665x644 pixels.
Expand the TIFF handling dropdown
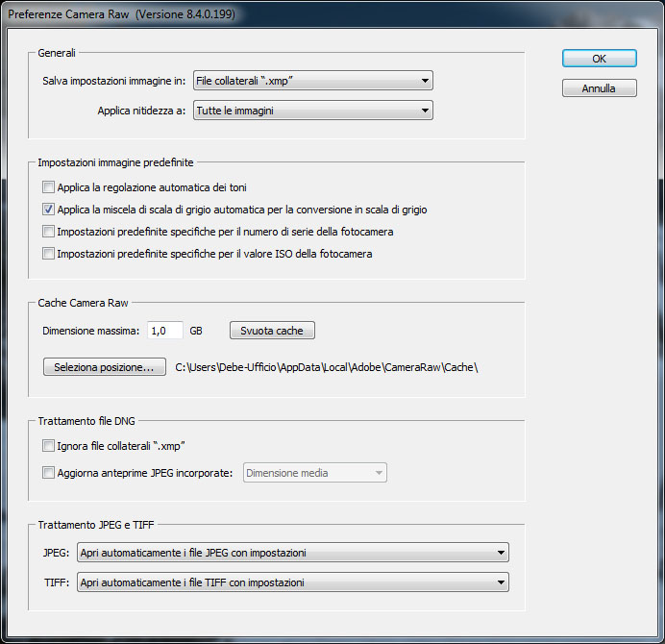tap(293, 582)
